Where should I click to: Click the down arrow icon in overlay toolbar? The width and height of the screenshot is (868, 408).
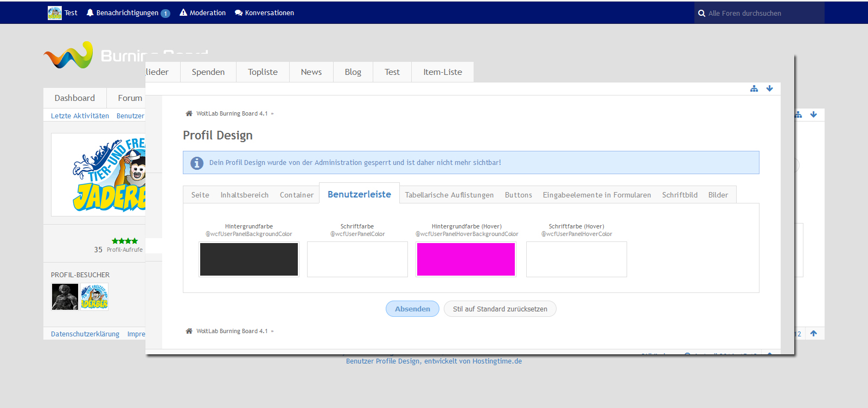(769, 88)
